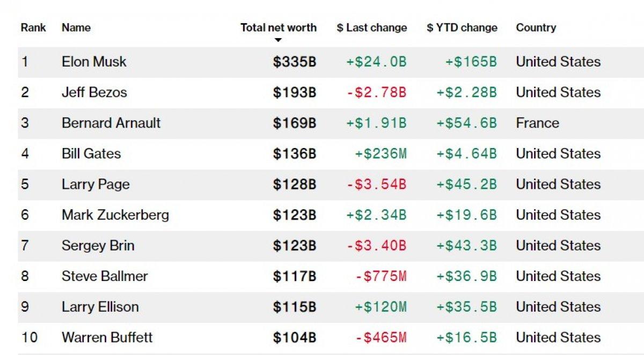The image size is (644, 355).
Task: Click the sort arrow under Total net worth
Action: click(278, 40)
